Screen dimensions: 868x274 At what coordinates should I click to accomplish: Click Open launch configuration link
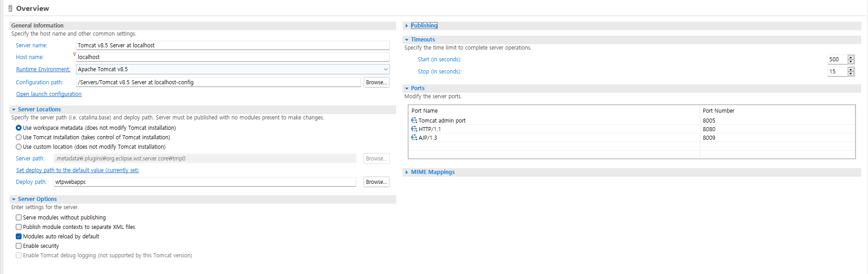(x=49, y=94)
